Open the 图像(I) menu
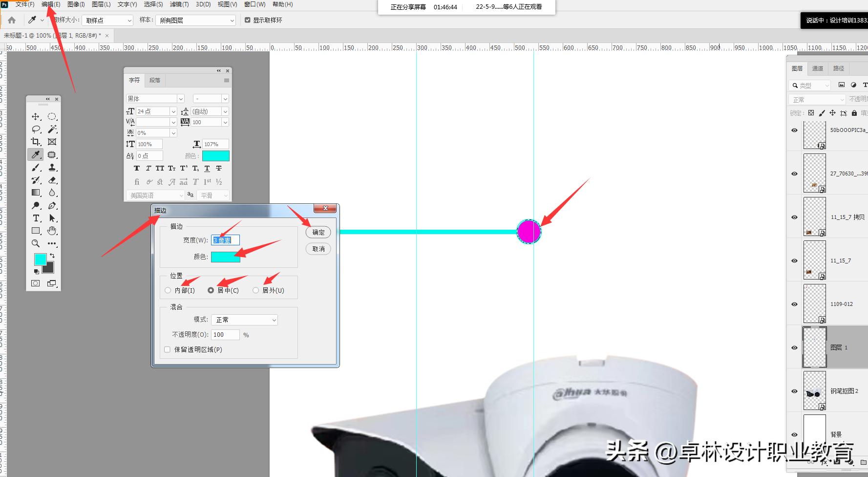 [76, 4]
